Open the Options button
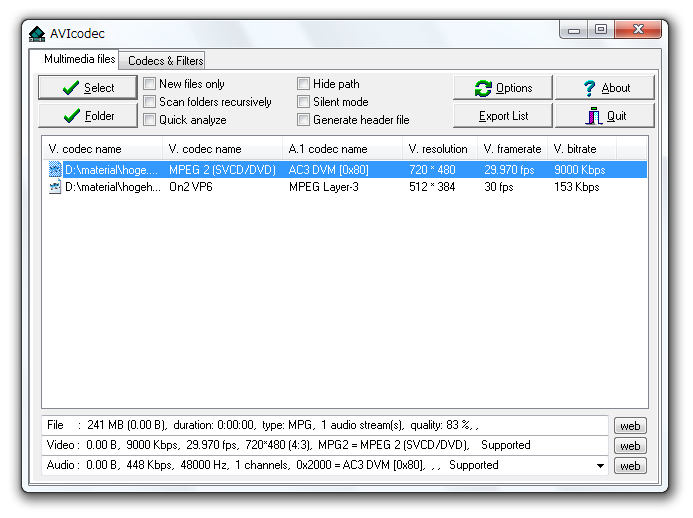The height and width of the screenshot is (518, 693). pyautogui.click(x=503, y=88)
